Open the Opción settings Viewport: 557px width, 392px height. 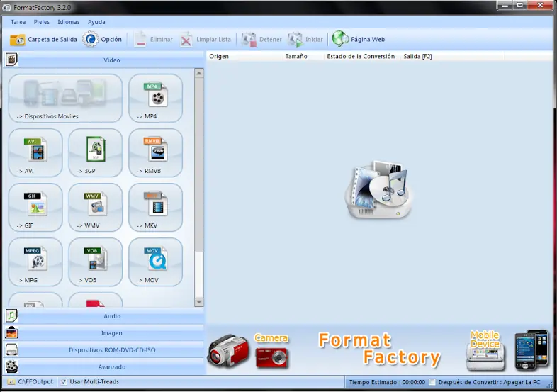(102, 40)
